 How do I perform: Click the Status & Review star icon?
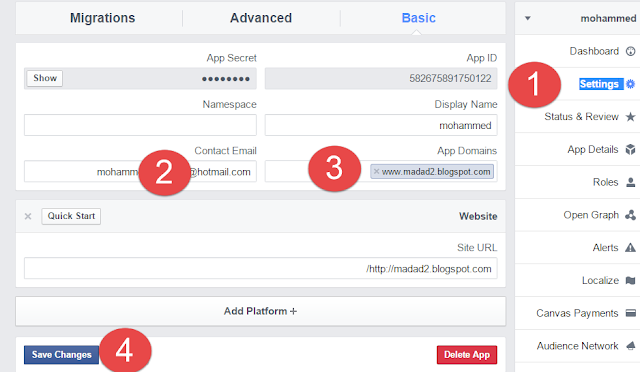tap(631, 117)
